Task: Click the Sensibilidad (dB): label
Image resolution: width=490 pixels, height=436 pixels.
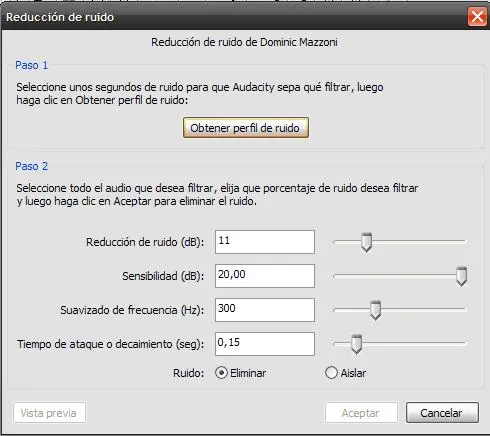Action: pos(163,276)
